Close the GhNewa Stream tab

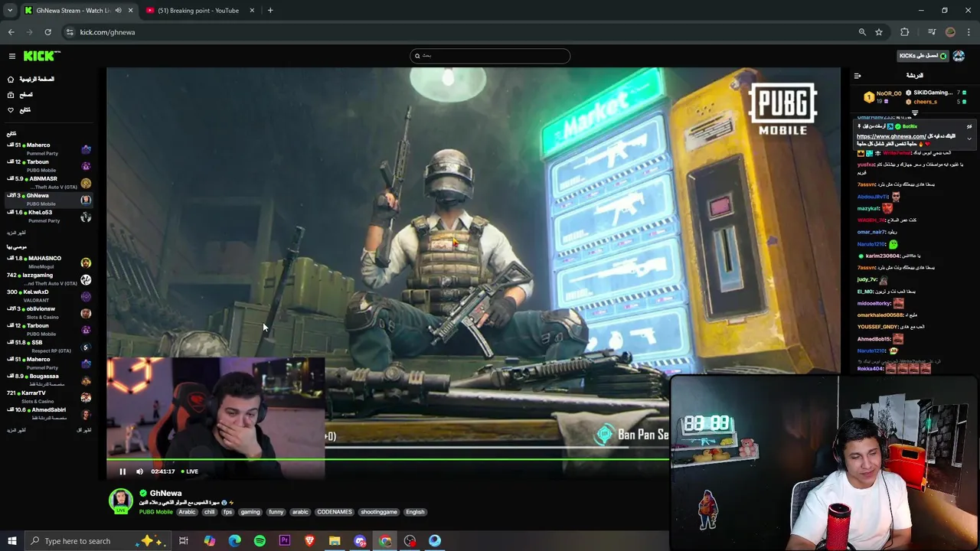[x=130, y=11]
